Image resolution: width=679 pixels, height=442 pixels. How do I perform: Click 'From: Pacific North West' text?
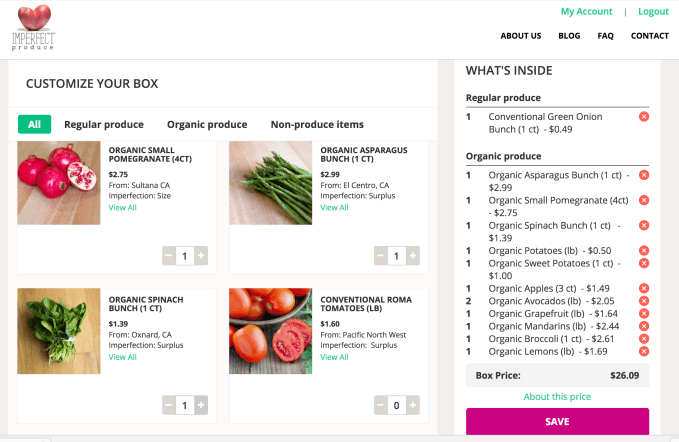[363, 335]
